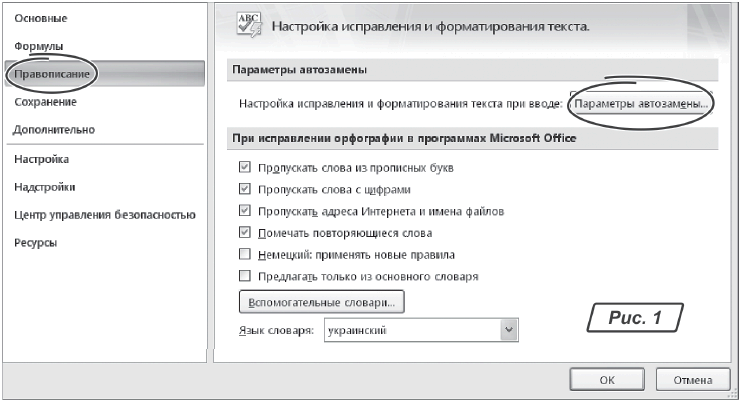Enable 'Немецкий: применять новые правила' checkbox
This screenshot has height=402, width=740.
245,255
